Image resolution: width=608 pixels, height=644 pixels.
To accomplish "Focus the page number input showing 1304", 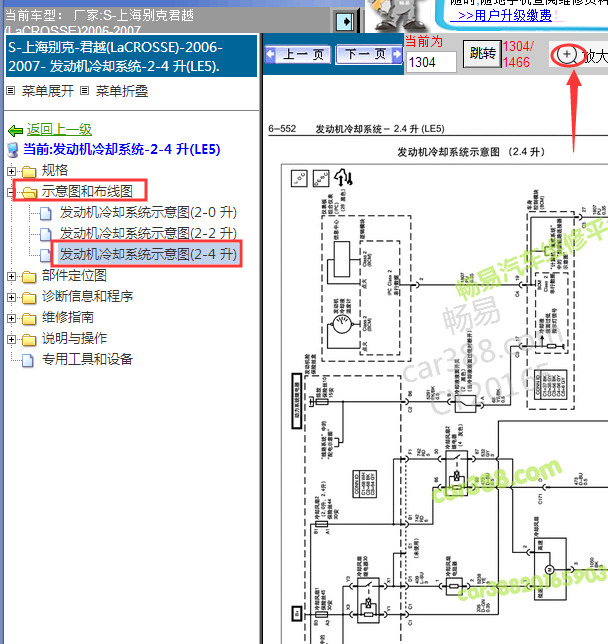I will pyautogui.click(x=431, y=62).
